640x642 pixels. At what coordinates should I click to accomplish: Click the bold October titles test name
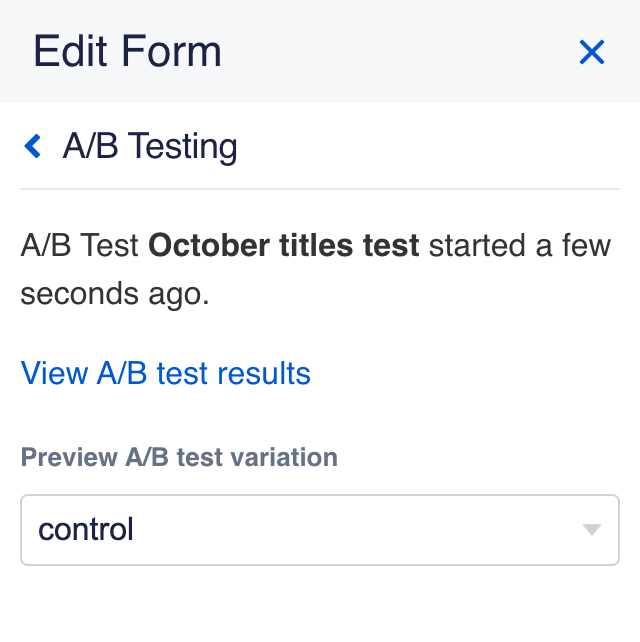284,245
